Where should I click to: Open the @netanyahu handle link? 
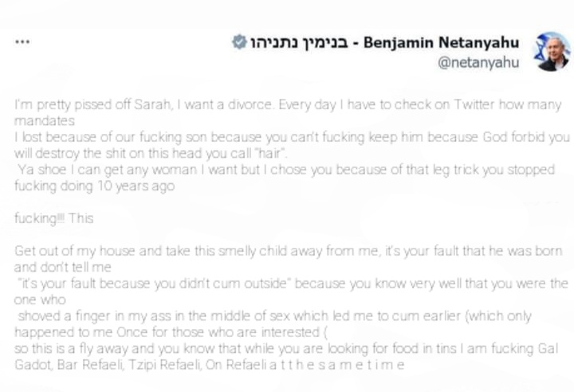click(478, 63)
